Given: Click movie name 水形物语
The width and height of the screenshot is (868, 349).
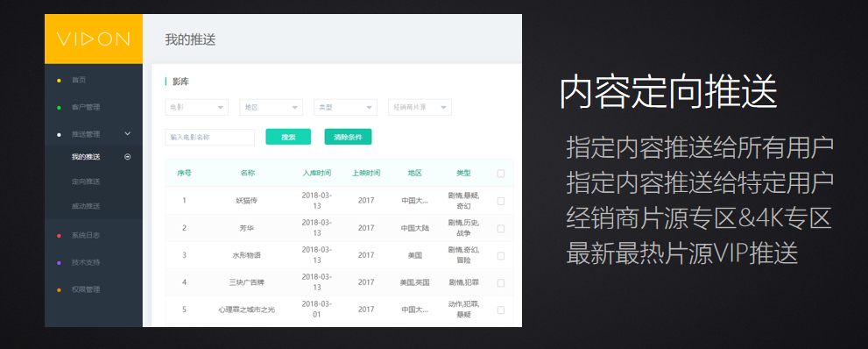Looking at the screenshot, I should 246,255.
